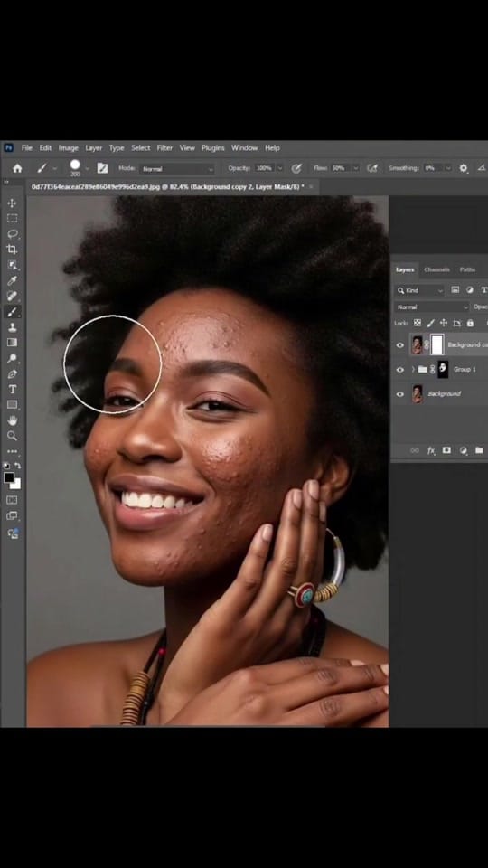Open the tool preset picker arrow
Screen dimensions: 488x868
(x=55, y=168)
